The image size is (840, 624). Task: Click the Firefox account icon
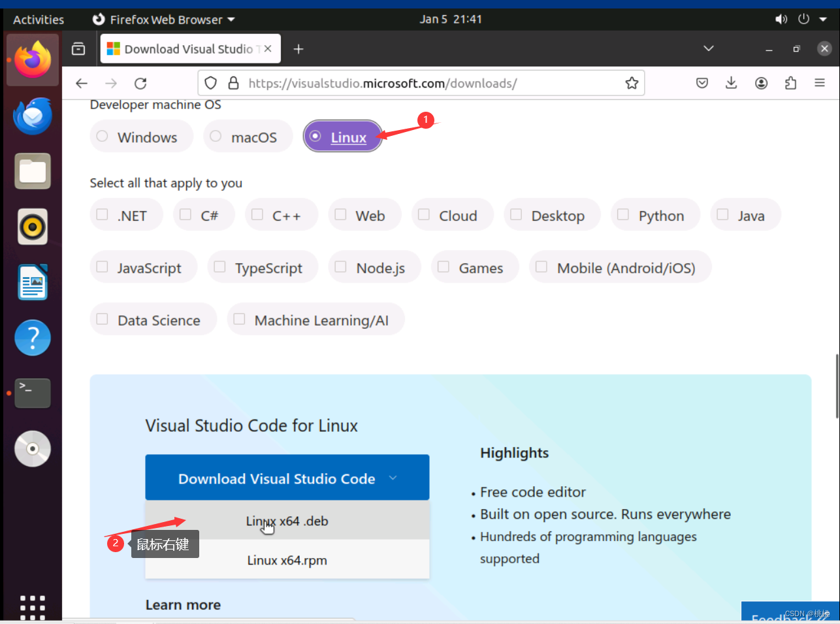pos(761,83)
